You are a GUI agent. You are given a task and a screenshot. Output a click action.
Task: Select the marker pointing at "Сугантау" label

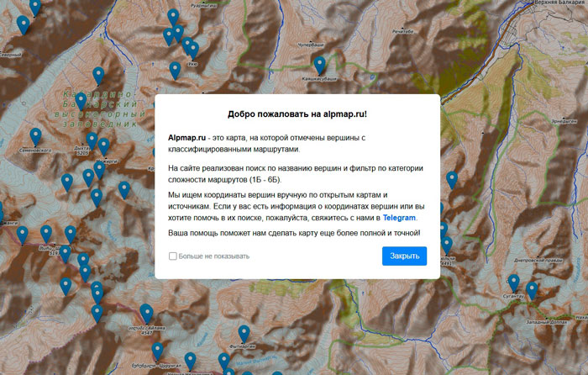514,283
